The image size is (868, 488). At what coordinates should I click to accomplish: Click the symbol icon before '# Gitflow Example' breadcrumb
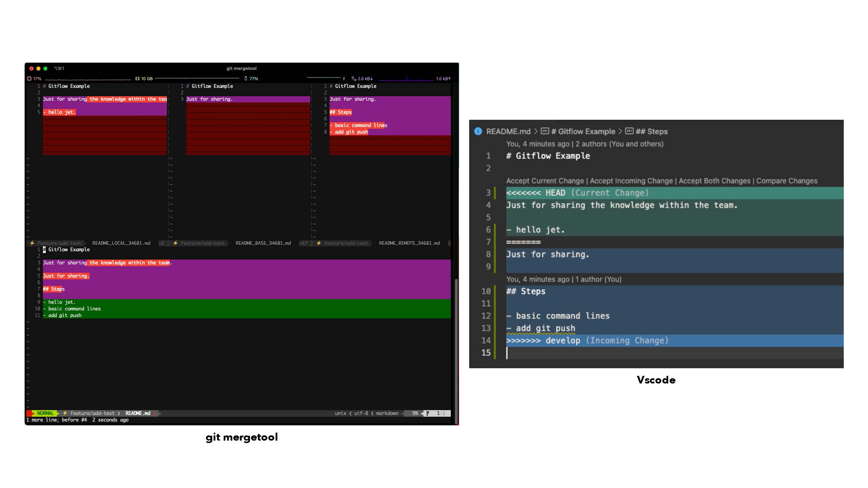tap(545, 131)
